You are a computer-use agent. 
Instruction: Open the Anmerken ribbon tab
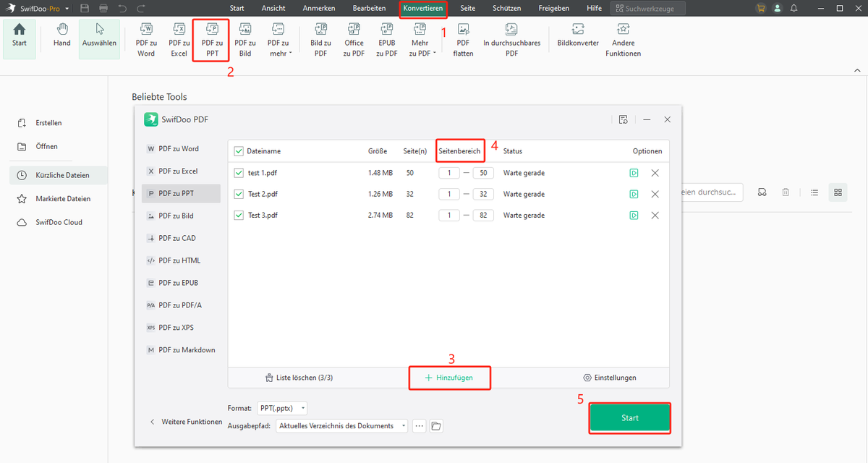[x=319, y=8]
